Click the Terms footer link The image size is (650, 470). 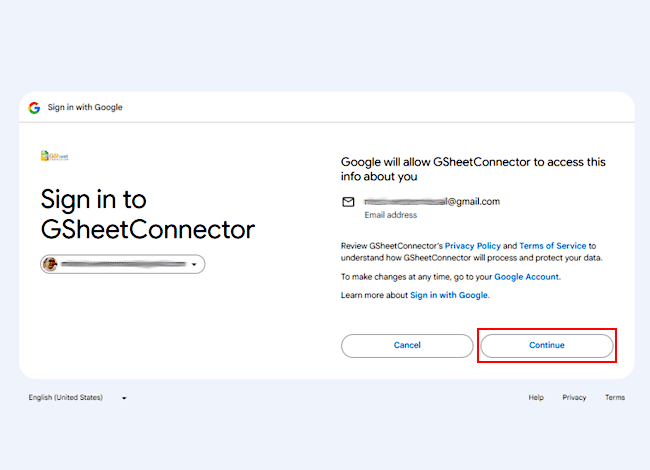[x=614, y=397]
